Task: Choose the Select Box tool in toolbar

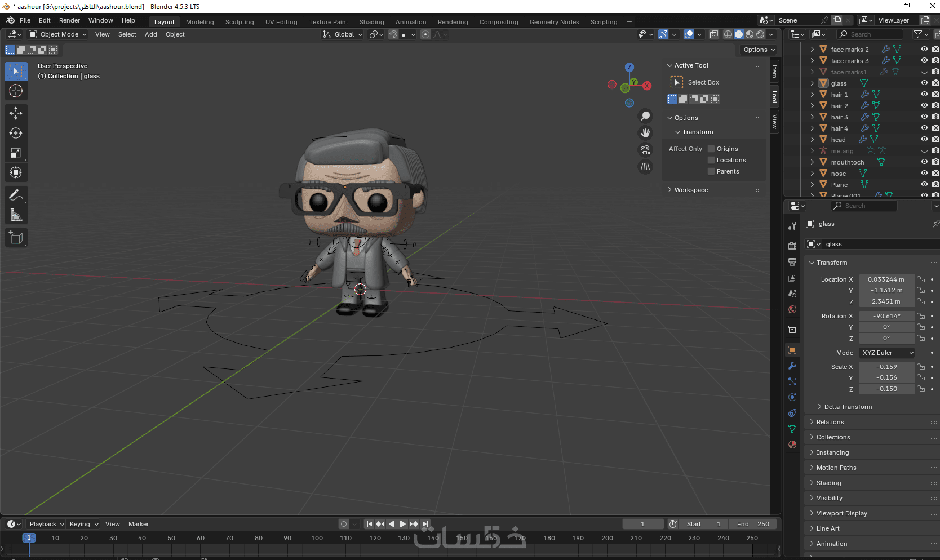Action: coord(16,71)
